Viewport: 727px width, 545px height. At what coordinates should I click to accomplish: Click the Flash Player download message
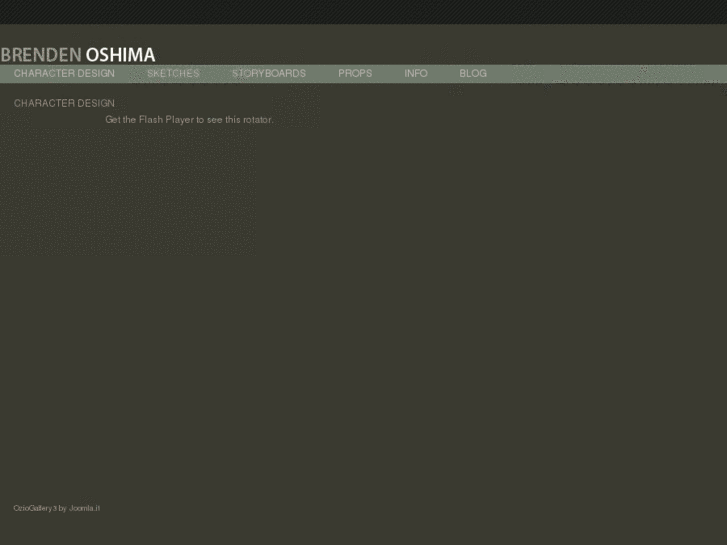pos(189,120)
